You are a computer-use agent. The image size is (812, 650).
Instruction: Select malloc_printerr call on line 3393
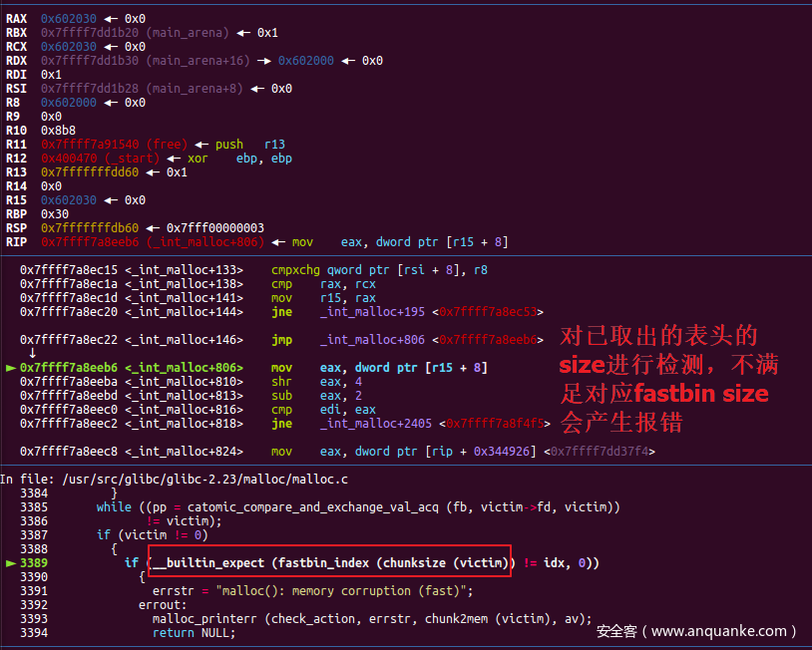coord(372,619)
